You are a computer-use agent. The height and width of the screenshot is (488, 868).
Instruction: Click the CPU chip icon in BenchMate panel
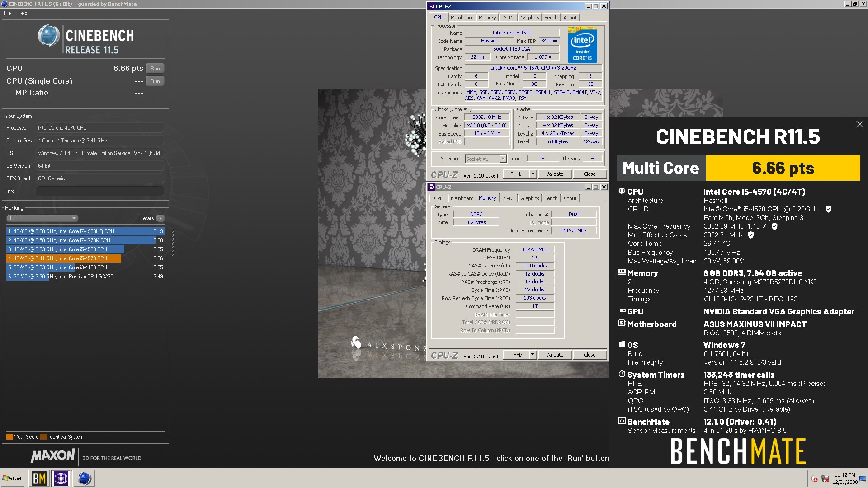point(622,191)
